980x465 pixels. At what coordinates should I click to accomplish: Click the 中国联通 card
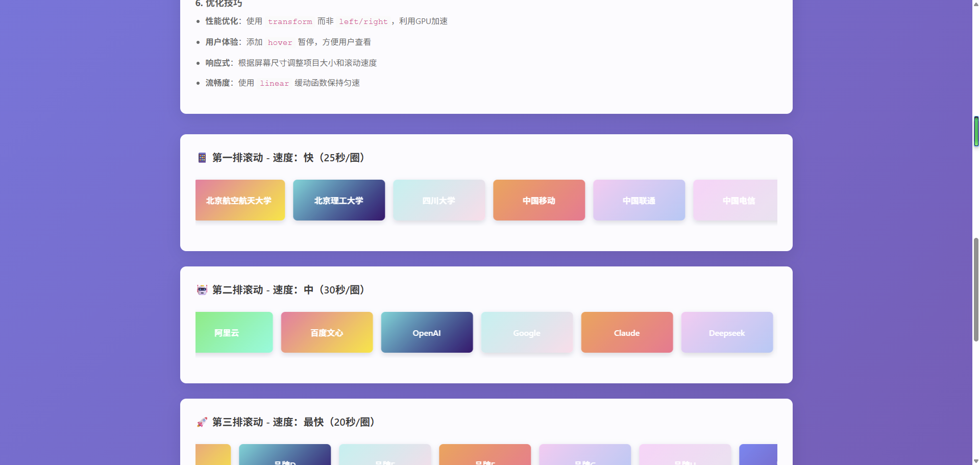click(639, 200)
